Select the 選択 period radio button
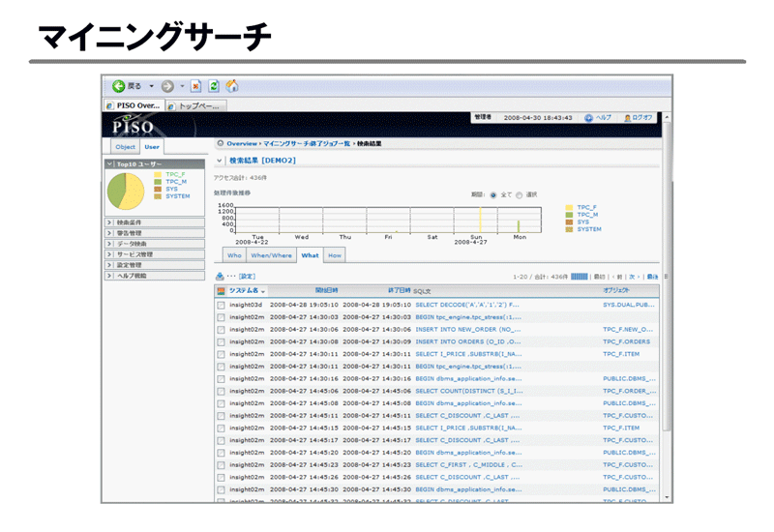774x532 pixels. click(519, 194)
